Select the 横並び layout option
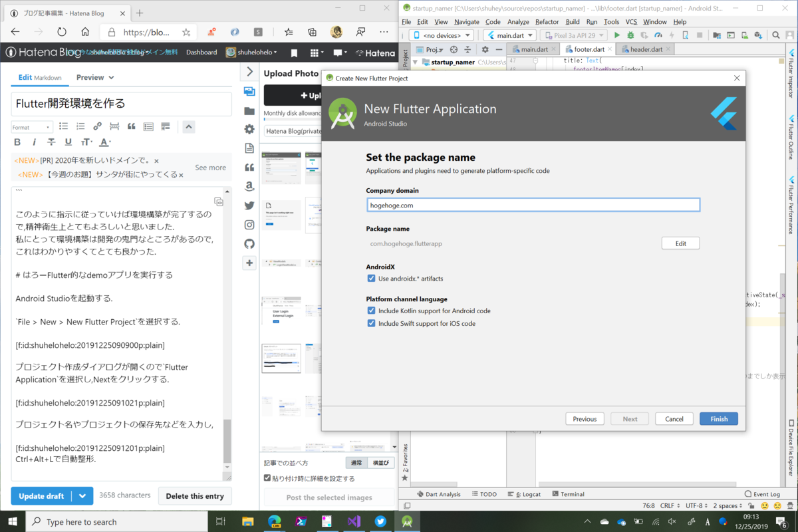The height and width of the screenshot is (532, 798). (381, 463)
